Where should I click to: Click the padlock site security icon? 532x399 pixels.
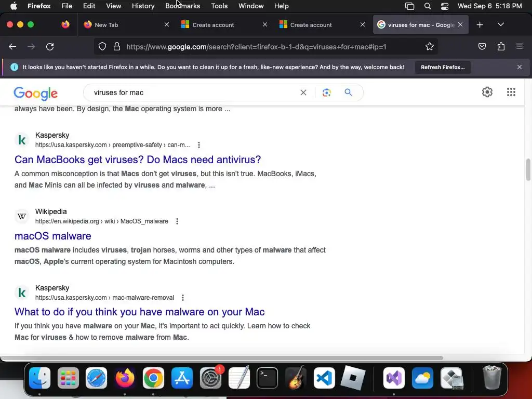pyautogui.click(x=117, y=46)
